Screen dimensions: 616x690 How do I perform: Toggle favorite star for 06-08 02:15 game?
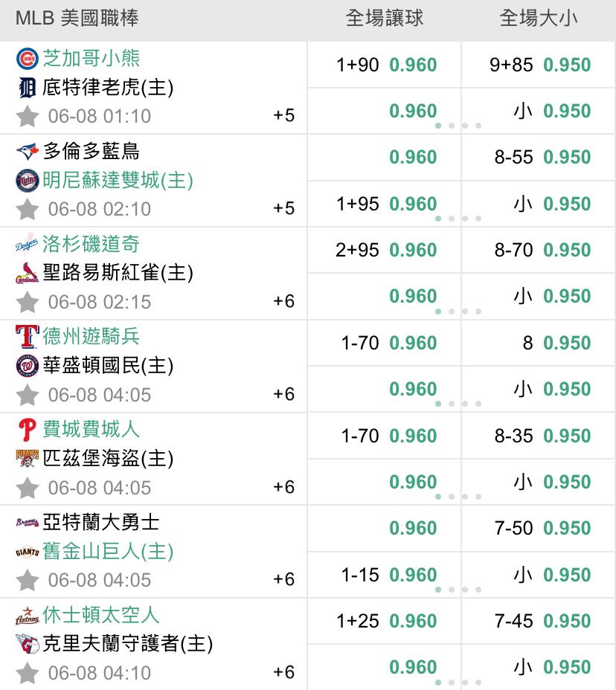point(28,302)
